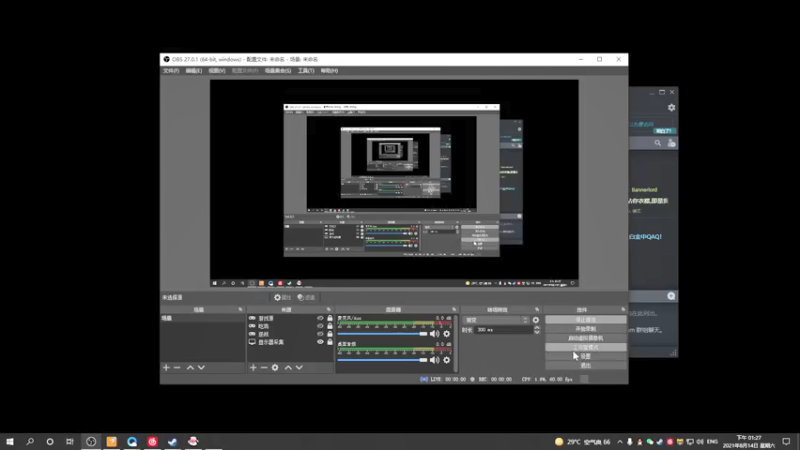Pop out the Audio Mixer dock header icon
800x450 pixels.
(454, 310)
